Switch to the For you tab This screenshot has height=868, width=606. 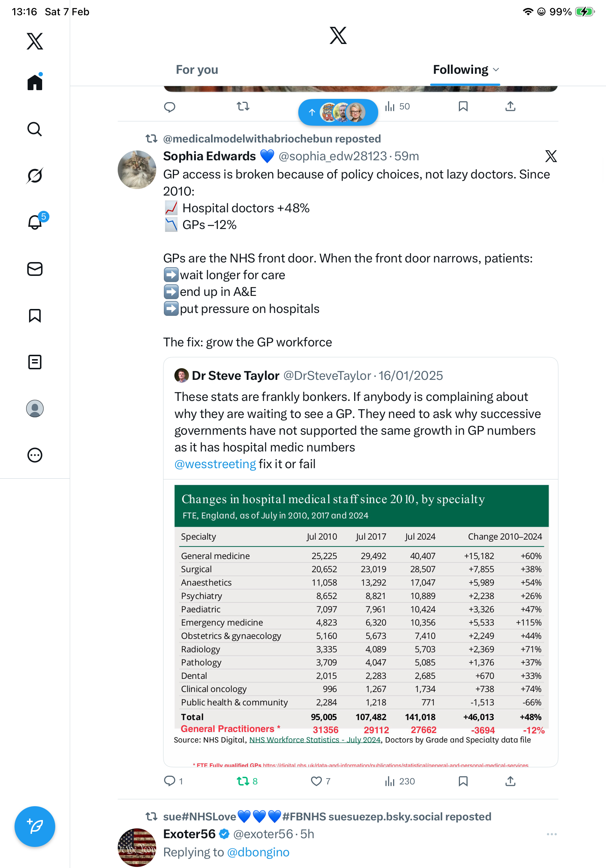pos(197,70)
